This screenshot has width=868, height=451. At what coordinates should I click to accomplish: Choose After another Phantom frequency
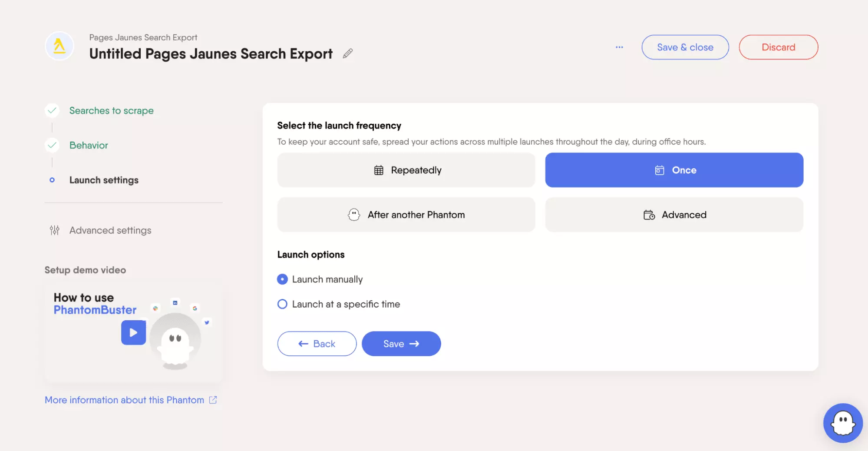pyautogui.click(x=406, y=215)
